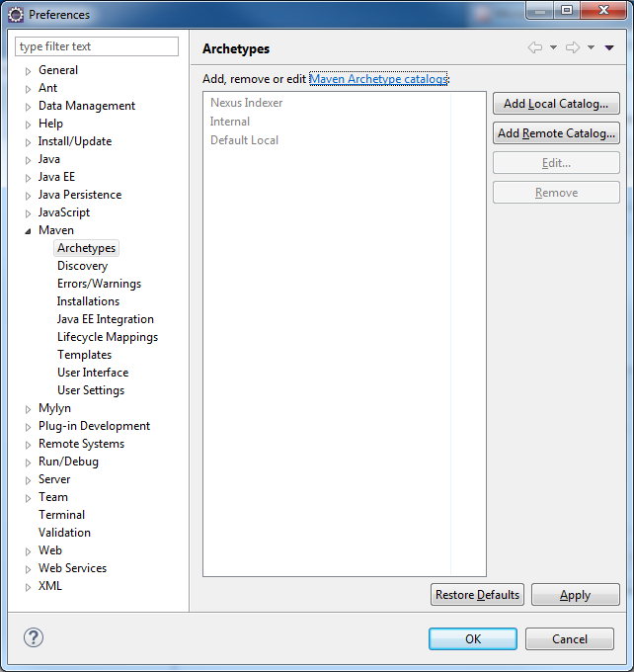
Task: Open back history dropdown arrow
Action: coord(553,47)
